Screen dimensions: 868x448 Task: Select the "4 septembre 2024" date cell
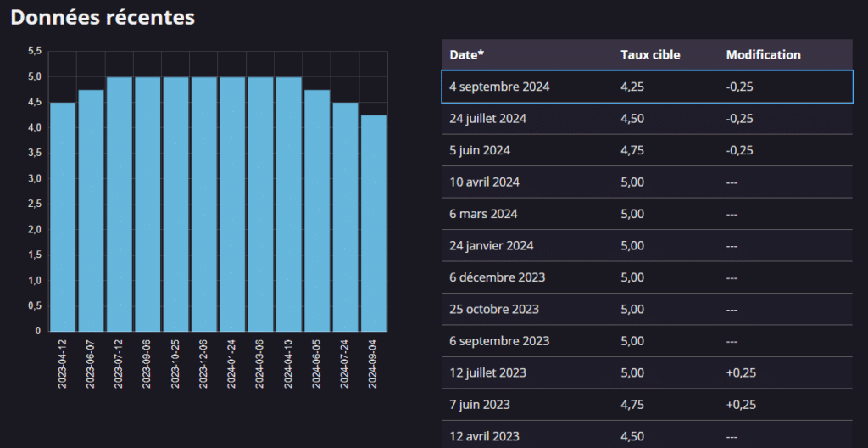tap(499, 87)
